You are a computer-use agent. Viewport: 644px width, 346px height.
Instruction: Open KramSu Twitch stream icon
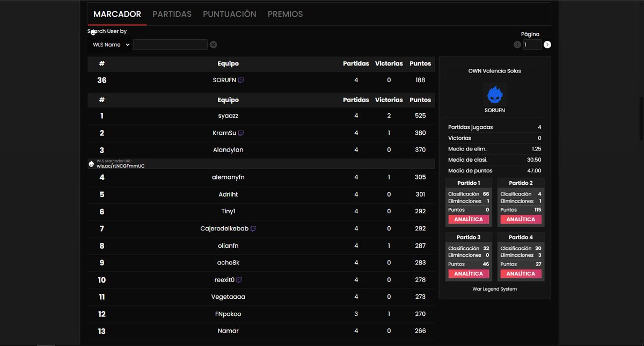[241, 133]
